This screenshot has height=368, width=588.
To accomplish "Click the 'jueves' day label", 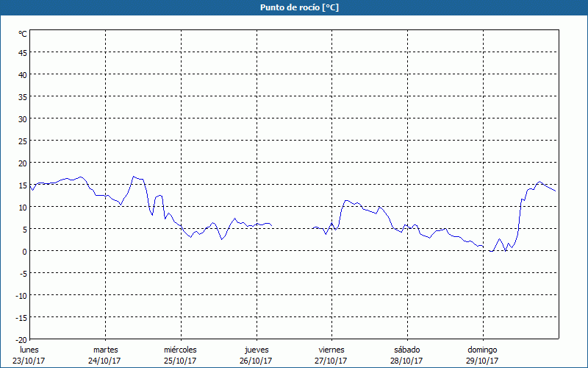I will pyautogui.click(x=256, y=350).
